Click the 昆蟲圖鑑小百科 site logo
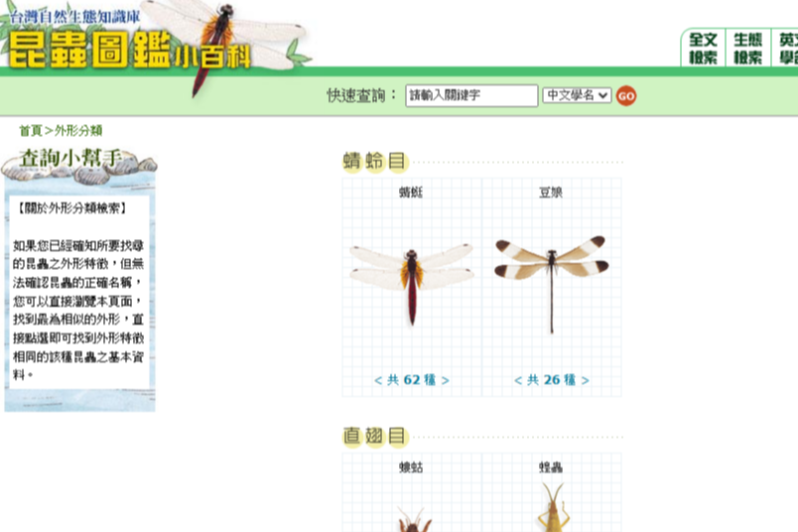Viewport: 798px width, 532px height. [130, 49]
